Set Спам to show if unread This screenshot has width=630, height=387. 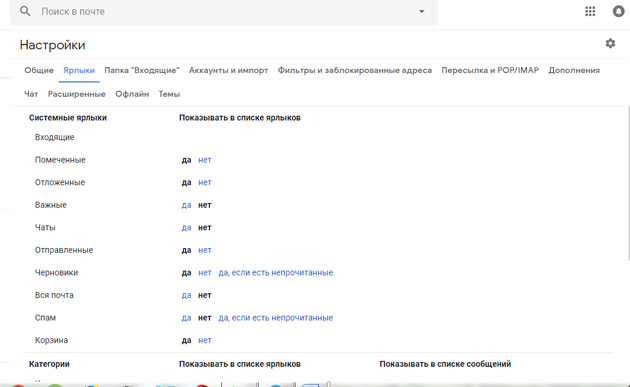click(x=276, y=317)
